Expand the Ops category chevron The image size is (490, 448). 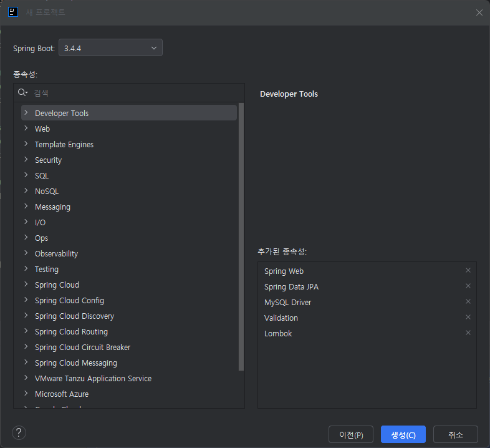[x=26, y=238]
